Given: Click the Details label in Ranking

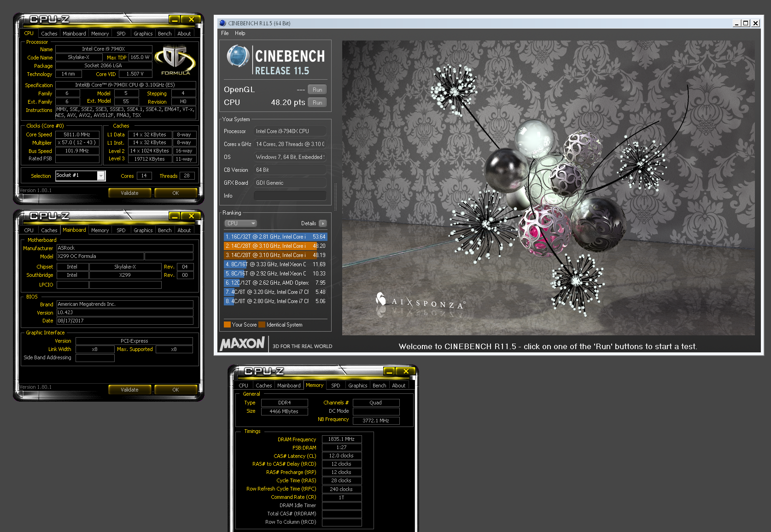Looking at the screenshot, I should [x=308, y=223].
